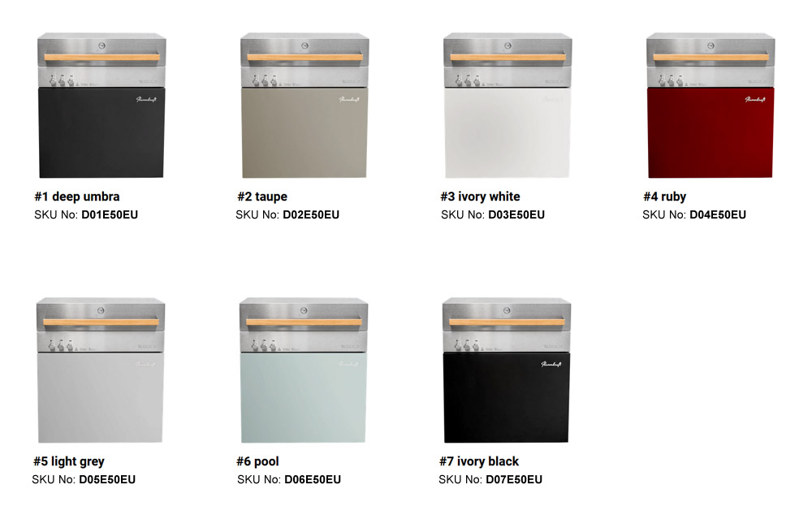Click the '#1 deep umbra' label

tap(77, 197)
